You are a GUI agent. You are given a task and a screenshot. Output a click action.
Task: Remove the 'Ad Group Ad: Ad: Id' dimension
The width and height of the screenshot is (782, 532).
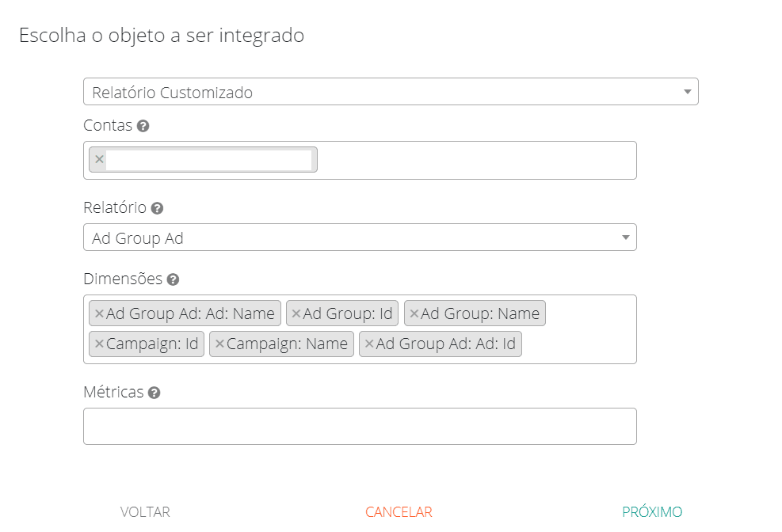pos(368,344)
